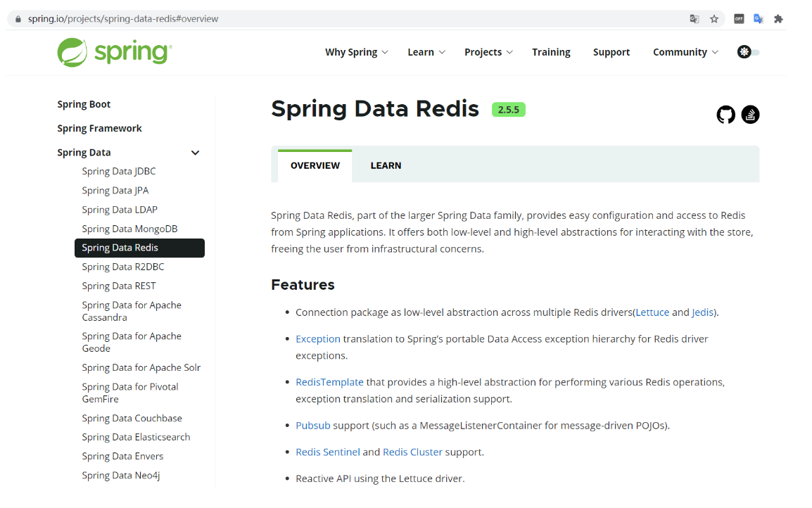Screen dimensions: 812x508
Task: Open Spring Data for Apache Geode
Action: click(132, 342)
